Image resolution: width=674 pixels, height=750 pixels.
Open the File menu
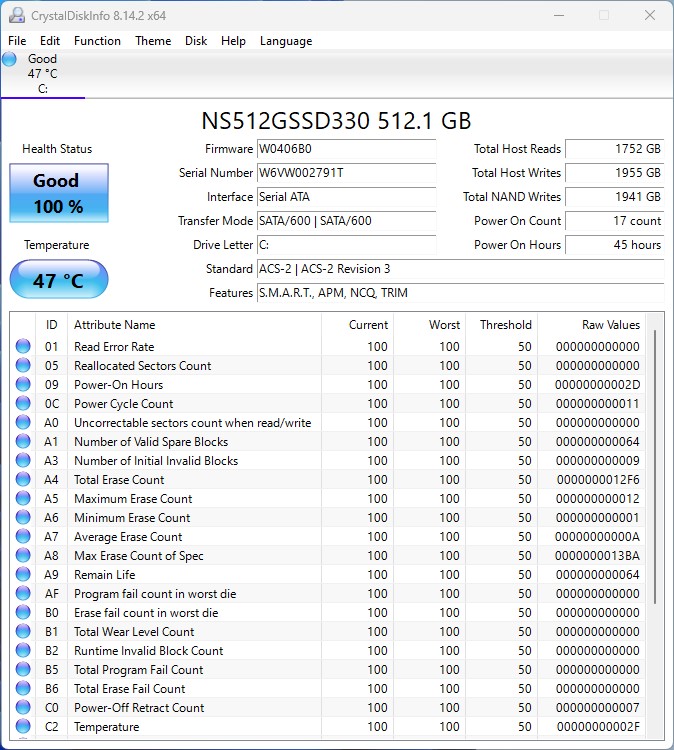[x=17, y=41]
